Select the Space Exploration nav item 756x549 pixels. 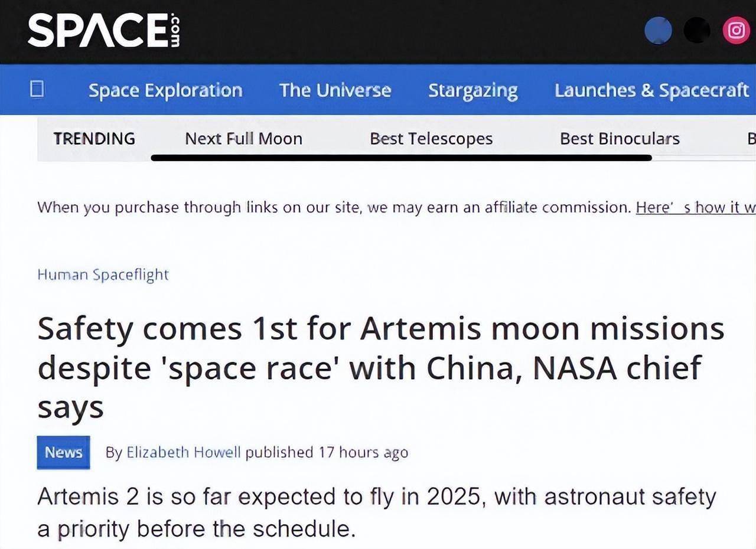(x=165, y=90)
